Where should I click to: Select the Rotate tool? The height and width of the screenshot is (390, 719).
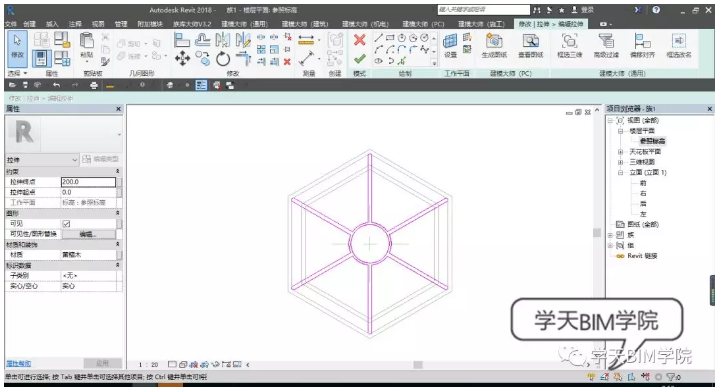click(223, 58)
